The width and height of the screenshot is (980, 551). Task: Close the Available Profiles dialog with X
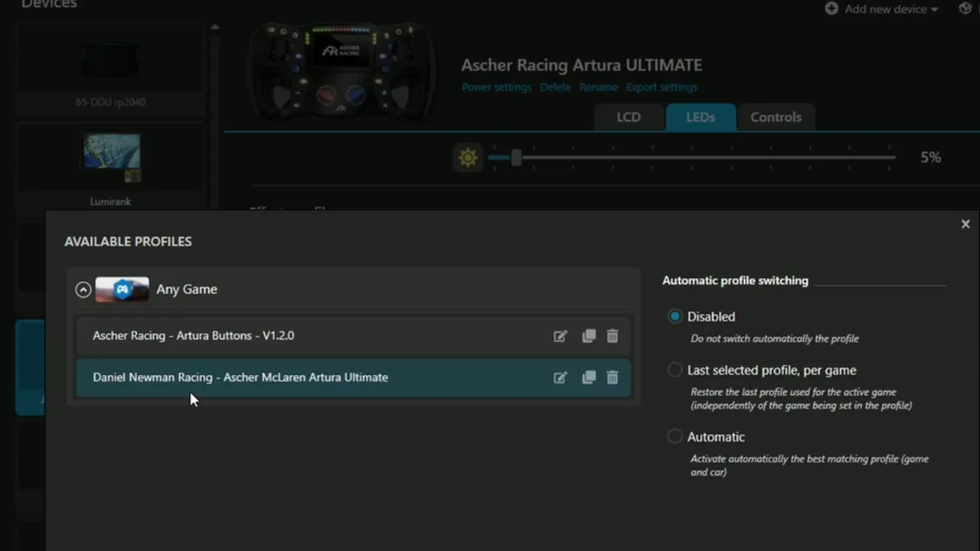(x=965, y=224)
